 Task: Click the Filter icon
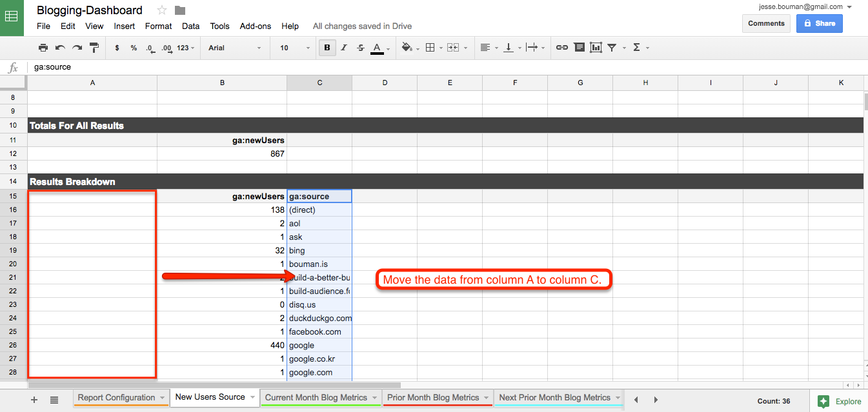[x=611, y=47]
